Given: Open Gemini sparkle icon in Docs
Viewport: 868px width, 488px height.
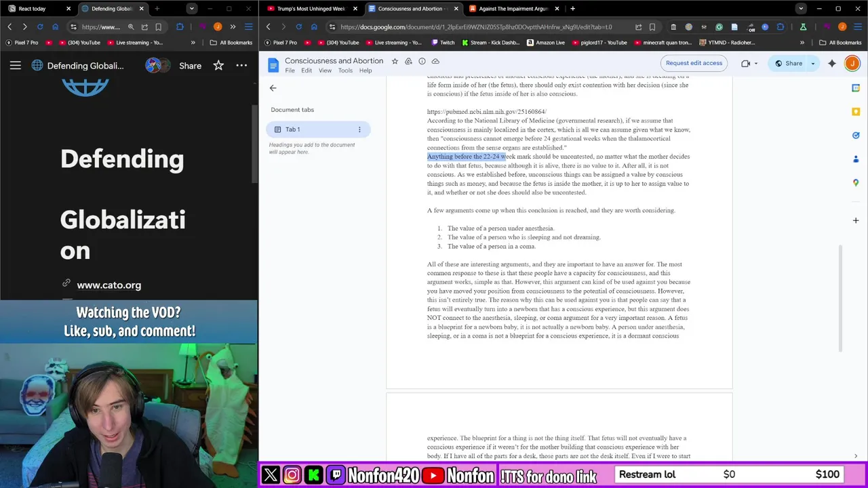Looking at the screenshot, I should click(x=832, y=64).
